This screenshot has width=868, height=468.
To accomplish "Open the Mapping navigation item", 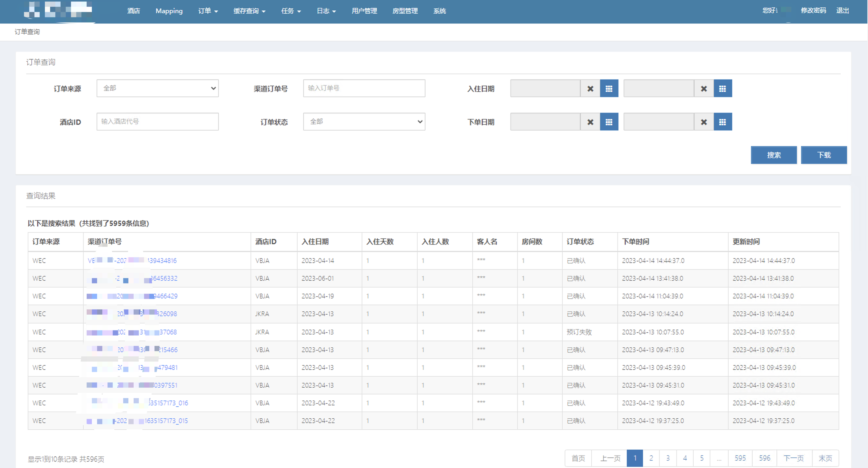I will 169,11.
